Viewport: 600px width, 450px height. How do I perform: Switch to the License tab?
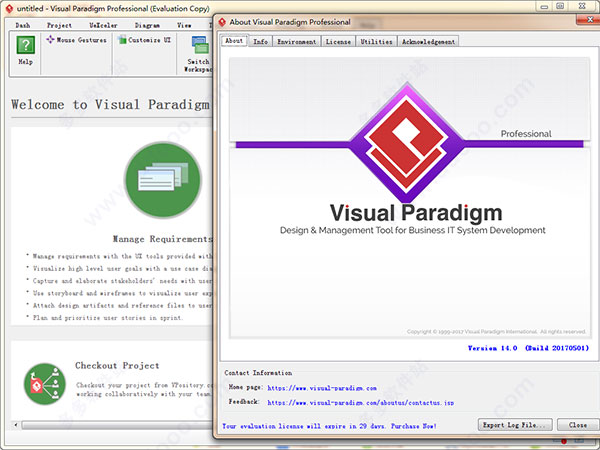click(338, 41)
